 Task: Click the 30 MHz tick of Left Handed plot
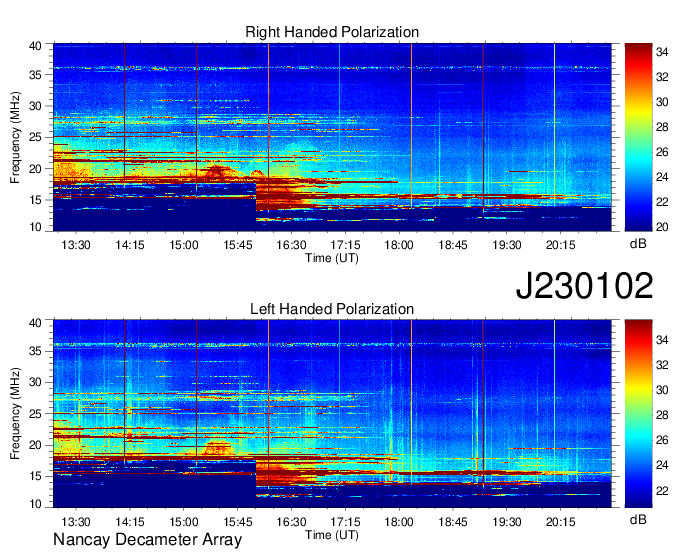tap(35, 382)
